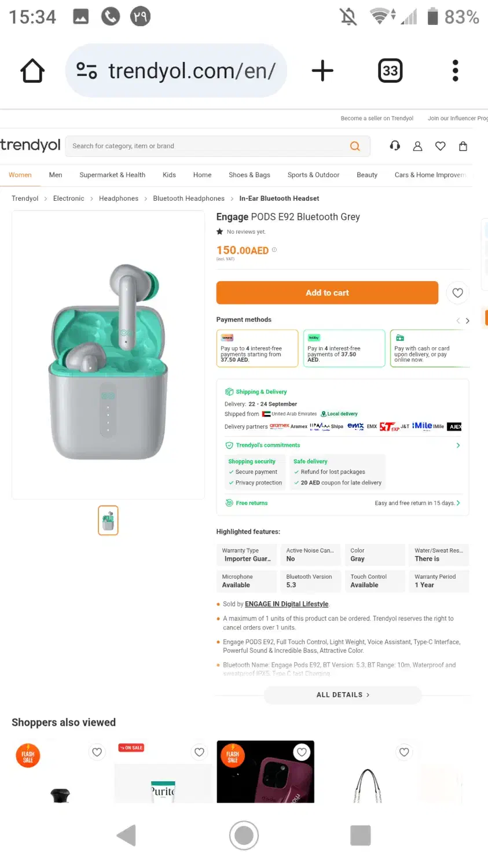Screen dimensions: 488x868
Task: Open a new browser tab
Action: (322, 71)
